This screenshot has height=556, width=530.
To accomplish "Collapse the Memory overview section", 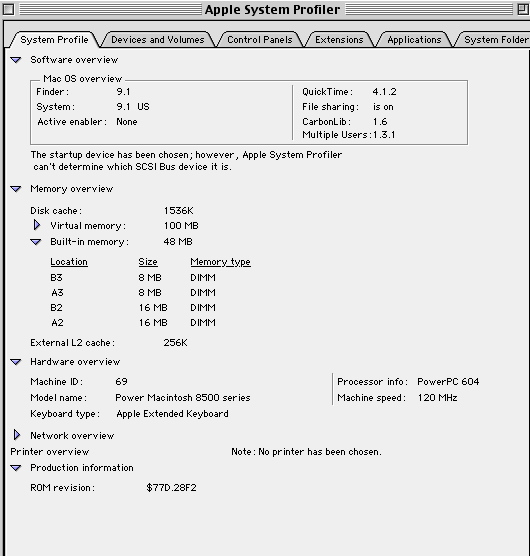I will tap(16, 189).
